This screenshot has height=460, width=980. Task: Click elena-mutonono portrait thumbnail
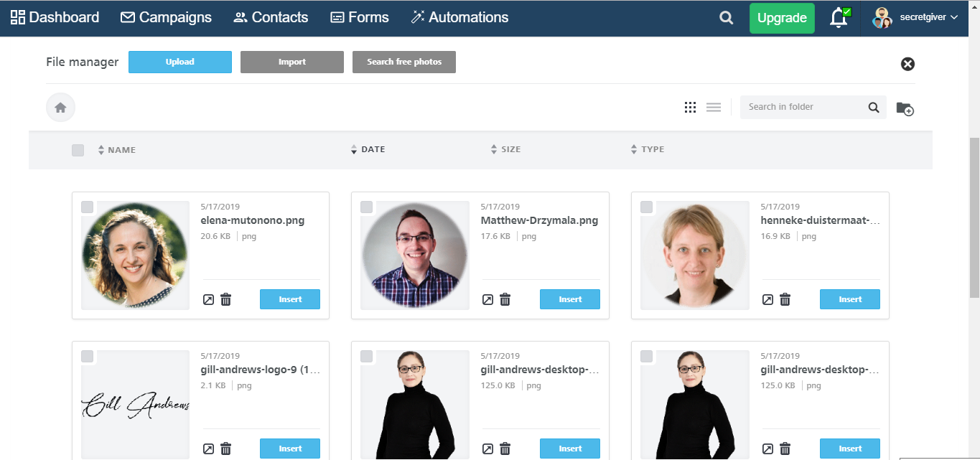coord(135,255)
